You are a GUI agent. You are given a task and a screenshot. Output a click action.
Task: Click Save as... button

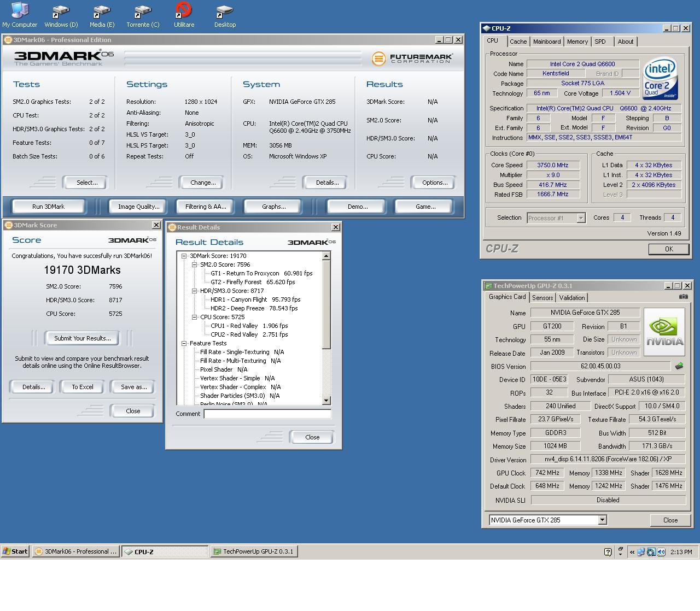point(133,387)
